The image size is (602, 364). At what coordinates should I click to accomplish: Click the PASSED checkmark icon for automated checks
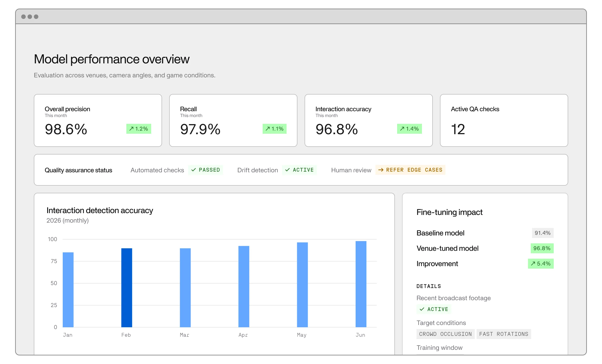click(194, 170)
